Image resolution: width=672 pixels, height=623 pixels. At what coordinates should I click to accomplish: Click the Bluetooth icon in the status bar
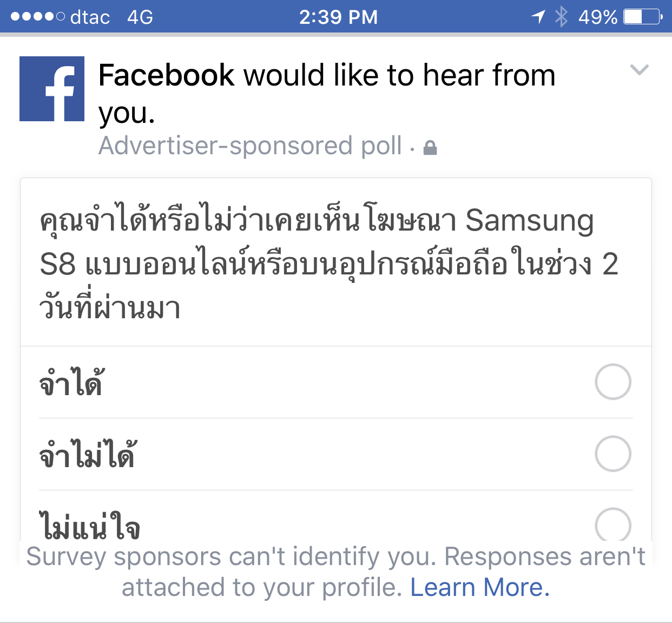[x=561, y=17]
